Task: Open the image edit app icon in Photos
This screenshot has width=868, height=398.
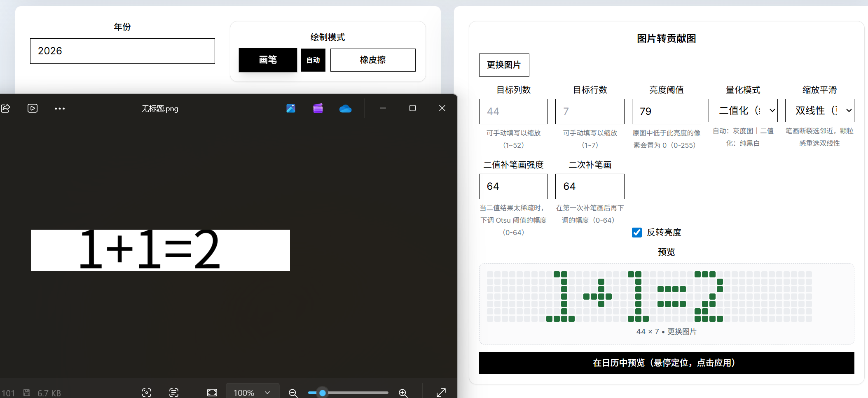Action: (x=291, y=108)
